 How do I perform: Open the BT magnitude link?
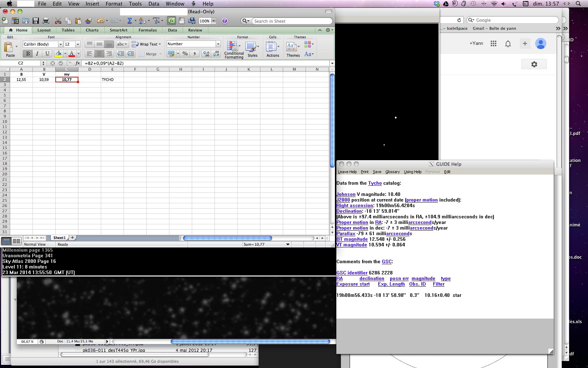pos(352,239)
